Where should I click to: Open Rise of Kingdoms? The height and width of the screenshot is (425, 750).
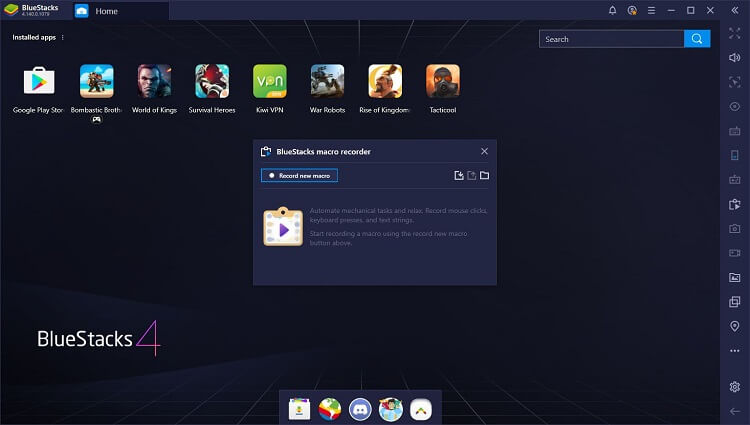[385, 81]
